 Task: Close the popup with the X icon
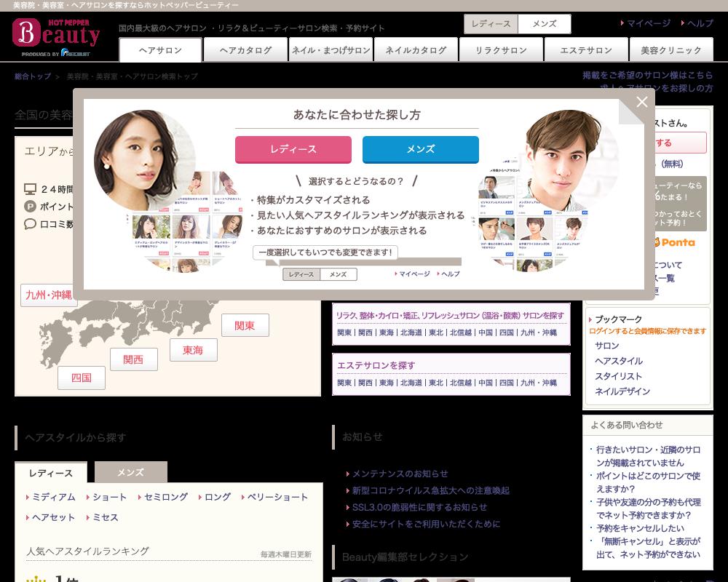click(x=641, y=103)
